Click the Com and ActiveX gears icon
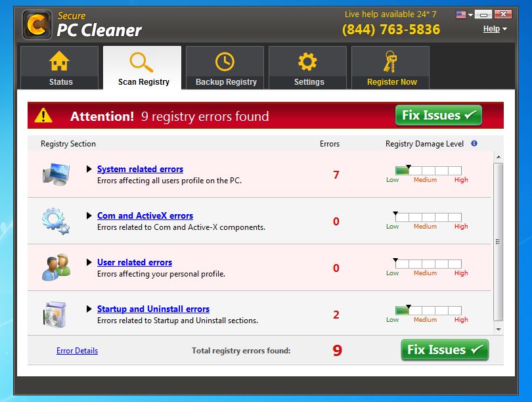 tap(56, 219)
